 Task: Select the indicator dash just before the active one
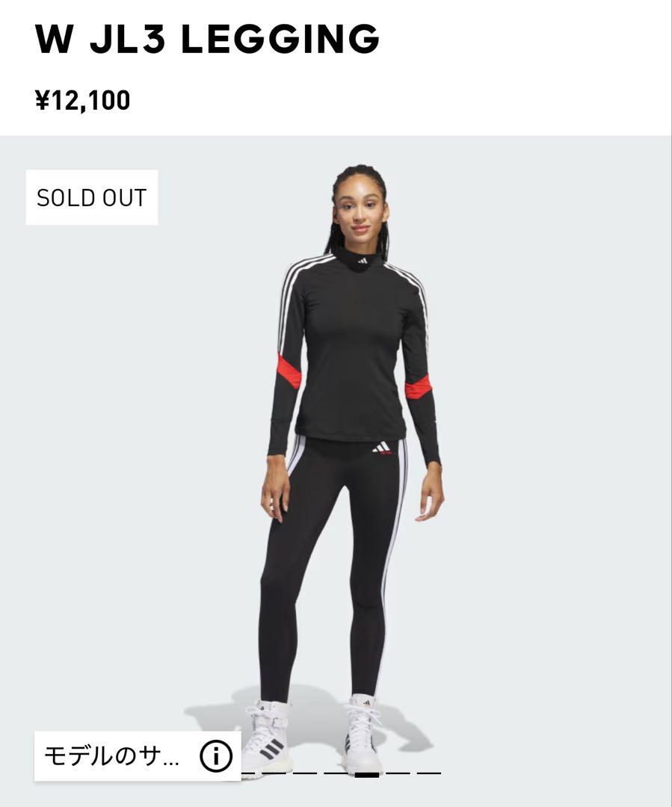click(x=336, y=773)
